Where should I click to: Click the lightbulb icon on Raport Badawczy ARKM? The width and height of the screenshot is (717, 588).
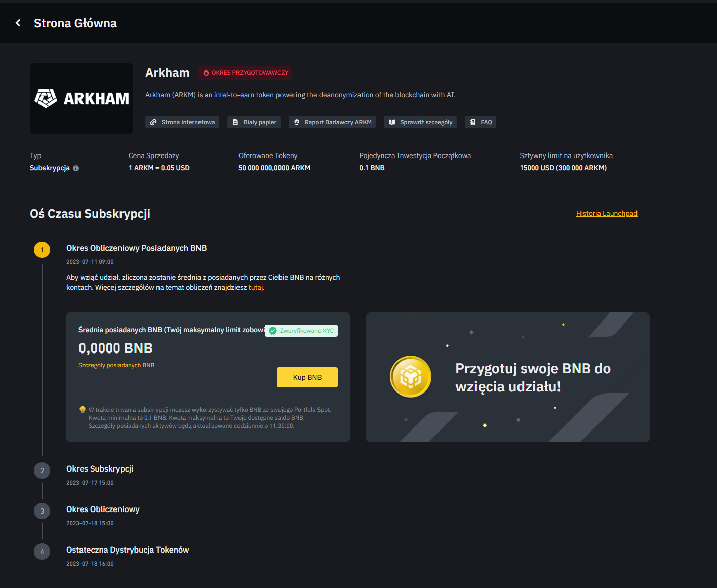pyautogui.click(x=297, y=122)
